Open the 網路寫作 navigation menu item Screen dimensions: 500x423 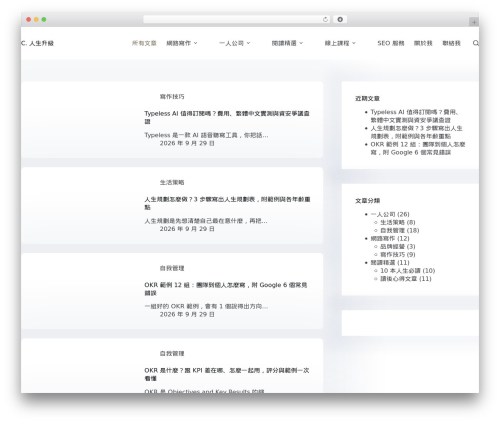tap(179, 43)
